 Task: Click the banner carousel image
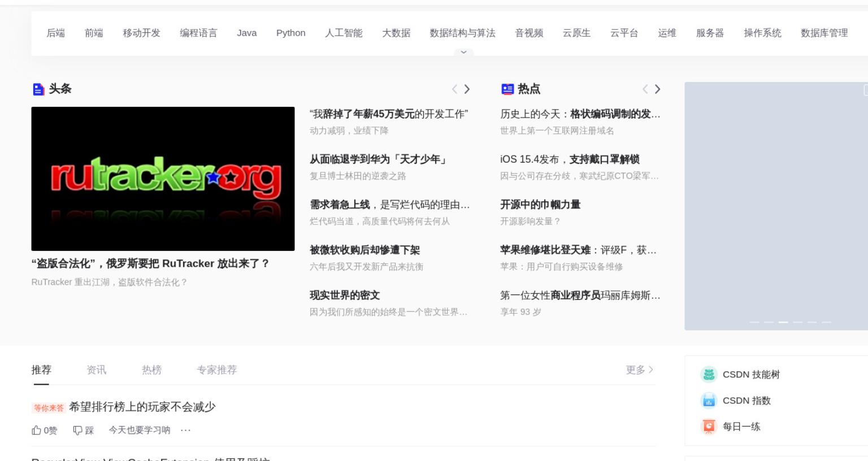click(776, 206)
